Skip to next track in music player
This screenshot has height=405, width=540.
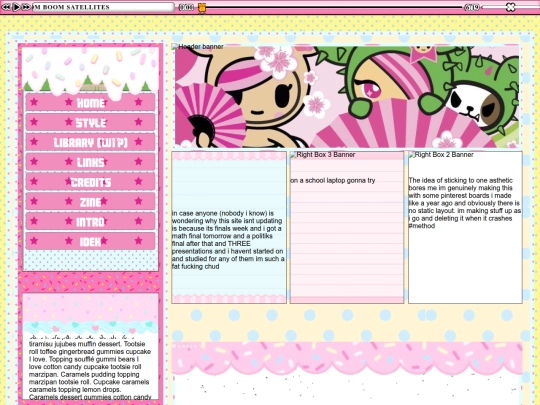pyautogui.click(x=25, y=7)
